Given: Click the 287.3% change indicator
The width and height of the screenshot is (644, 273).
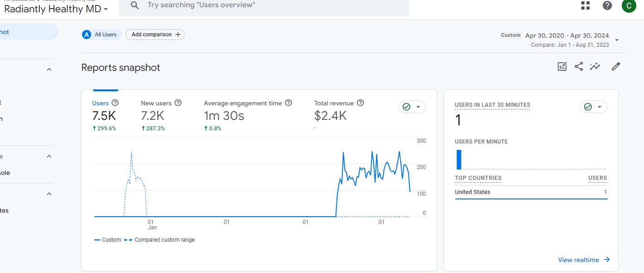Looking at the screenshot, I should click(153, 129).
